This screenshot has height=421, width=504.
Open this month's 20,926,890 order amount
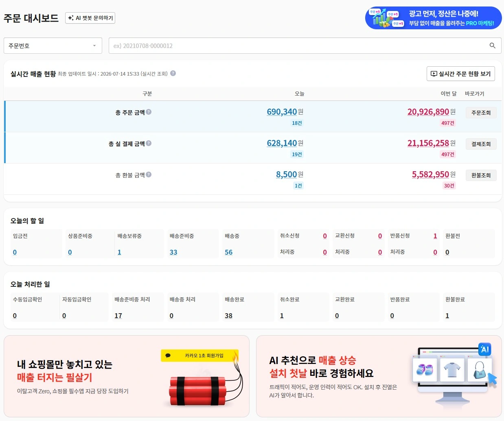tap(428, 112)
